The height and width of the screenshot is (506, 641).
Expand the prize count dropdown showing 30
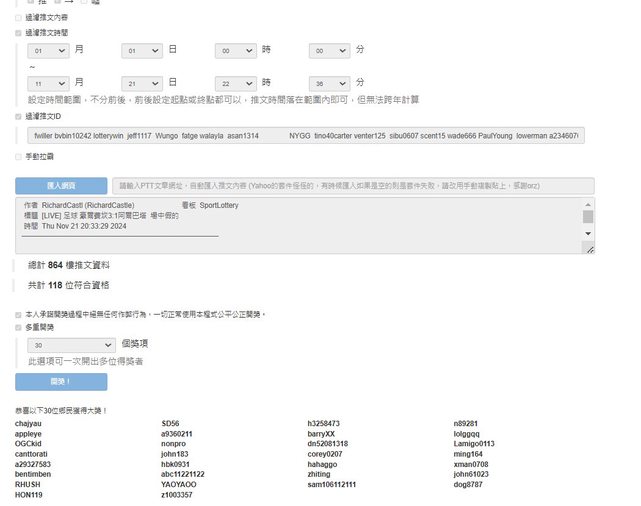coord(76,344)
